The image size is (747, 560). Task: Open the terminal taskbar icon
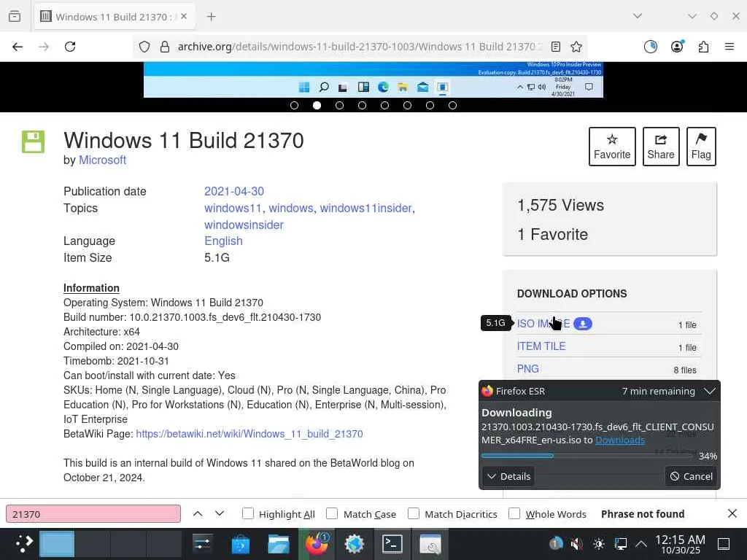(392, 544)
